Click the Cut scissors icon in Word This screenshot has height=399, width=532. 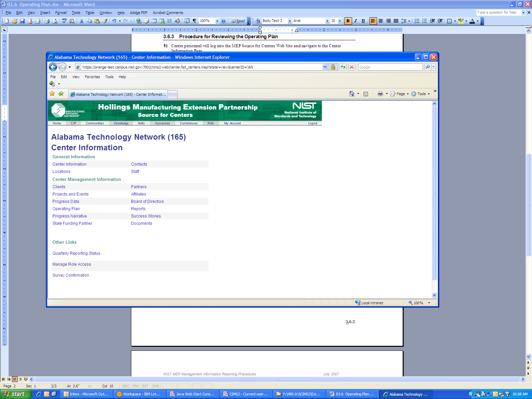pos(81,21)
